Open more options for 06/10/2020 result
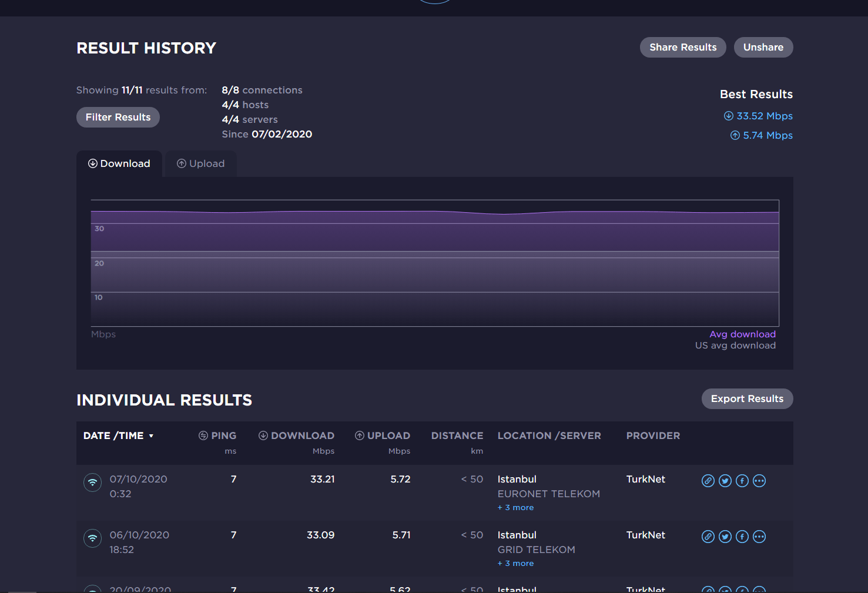 [759, 537]
